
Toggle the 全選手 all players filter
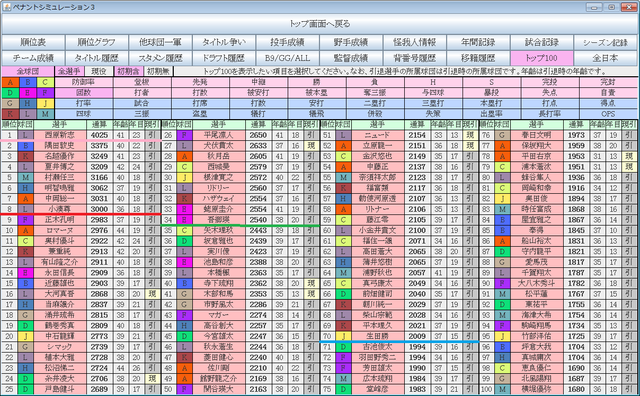pos(69,71)
